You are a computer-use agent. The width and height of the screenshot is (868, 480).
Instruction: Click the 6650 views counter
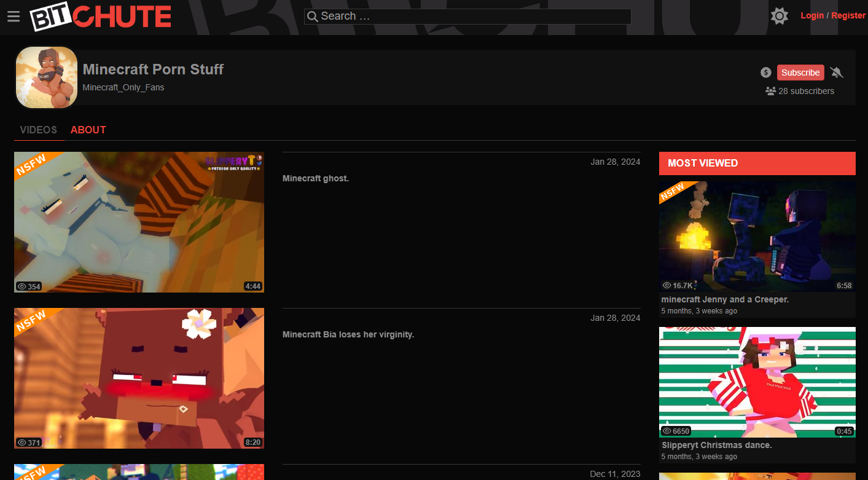point(676,431)
